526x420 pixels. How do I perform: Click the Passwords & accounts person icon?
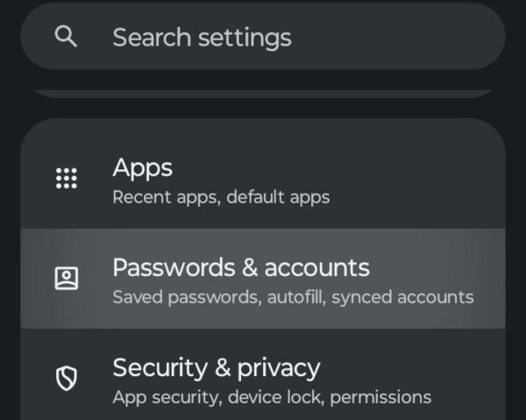pyautogui.click(x=67, y=278)
